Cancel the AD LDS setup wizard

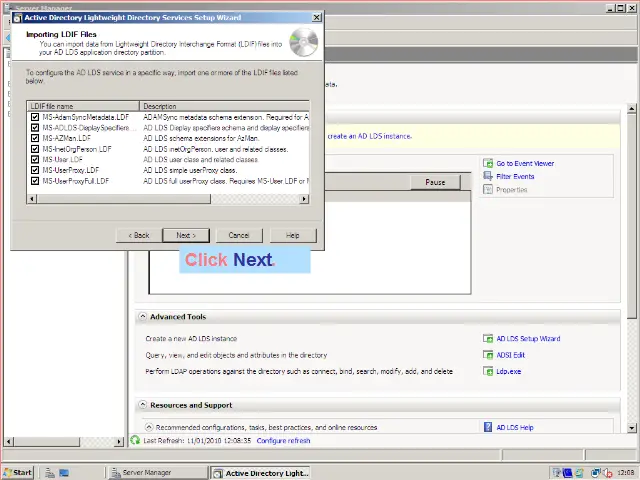[239, 235]
